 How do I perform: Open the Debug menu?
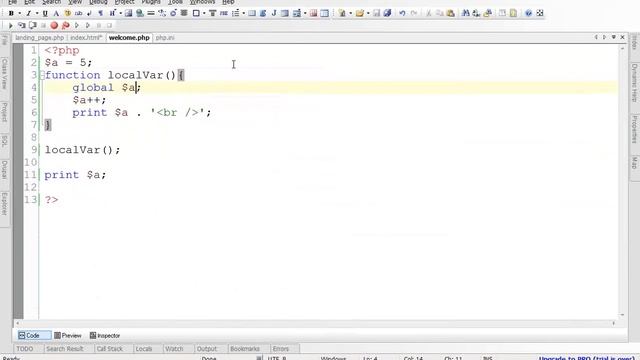98,2
